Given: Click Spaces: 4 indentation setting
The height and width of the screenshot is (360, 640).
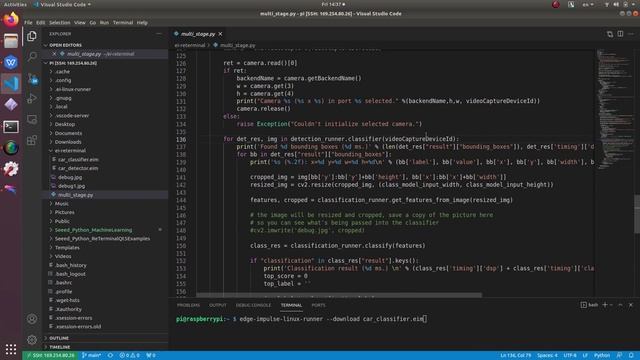Looking at the screenshot, I should point(547,356).
